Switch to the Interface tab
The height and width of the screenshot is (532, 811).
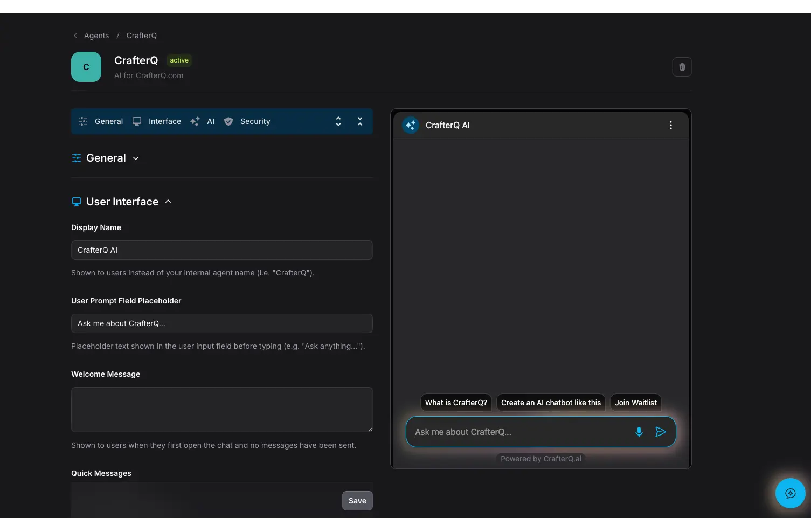165,121
